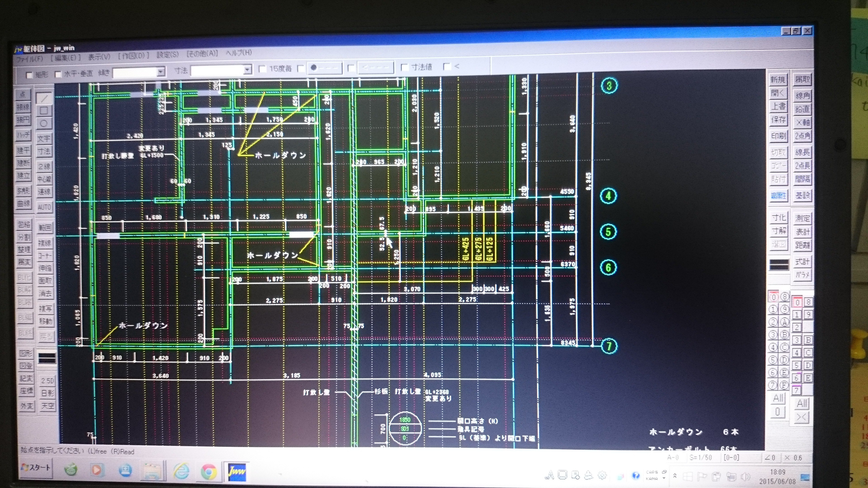868x488 pixels.
Task: Click the 印刷 print button
Action: point(778,136)
